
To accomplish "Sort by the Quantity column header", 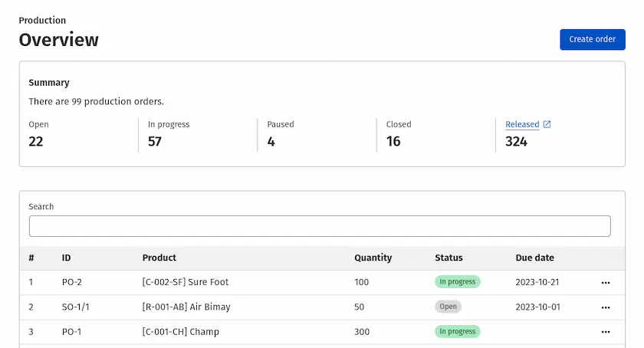I will (x=373, y=258).
